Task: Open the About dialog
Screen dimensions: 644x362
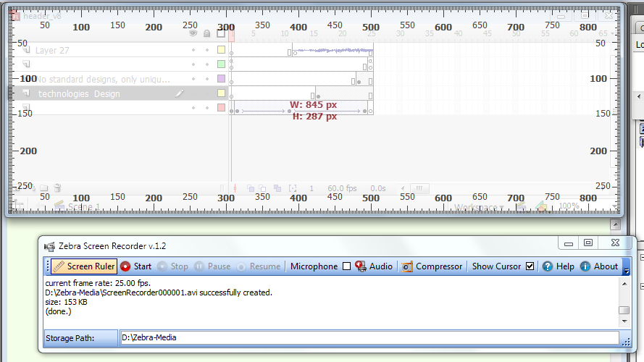Action: [599, 266]
